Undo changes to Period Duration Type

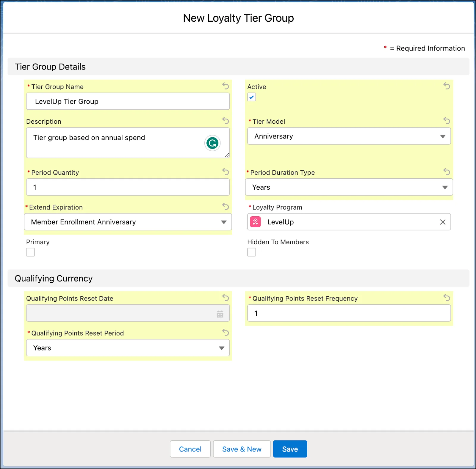(x=447, y=172)
